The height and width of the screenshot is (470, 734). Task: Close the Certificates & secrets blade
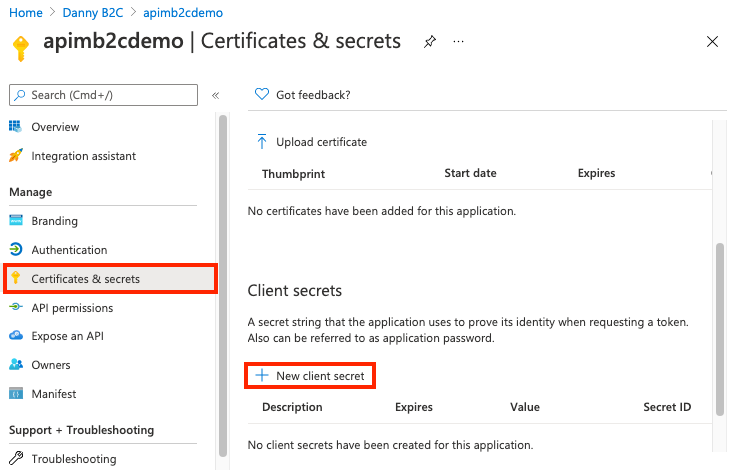[712, 42]
